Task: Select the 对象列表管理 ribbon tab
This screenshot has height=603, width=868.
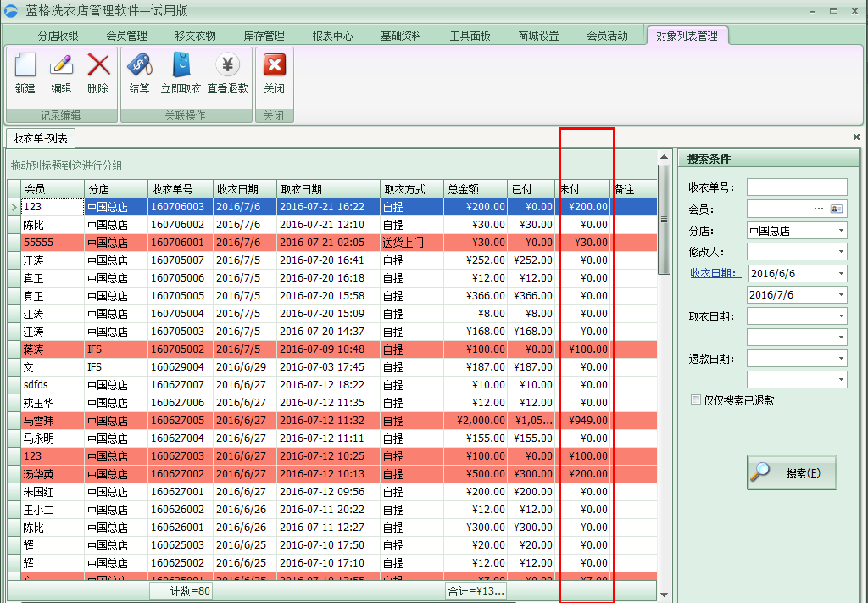Action: pyautogui.click(x=687, y=36)
